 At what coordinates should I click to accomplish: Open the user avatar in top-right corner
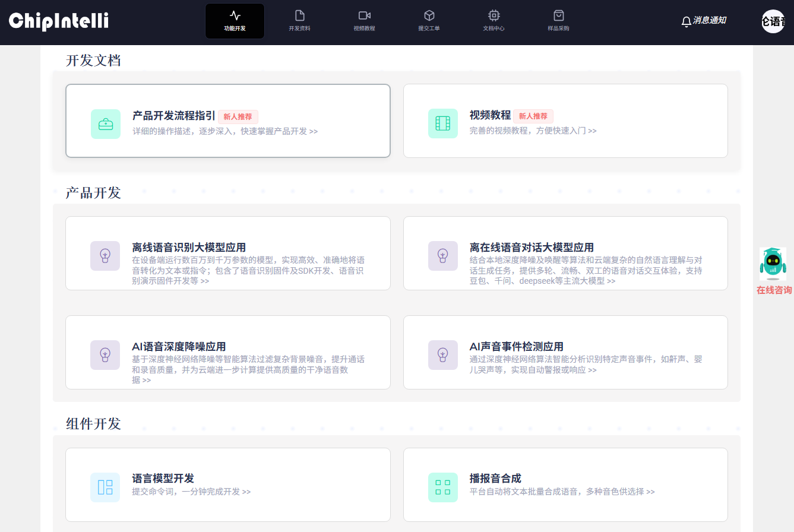point(773,21)
